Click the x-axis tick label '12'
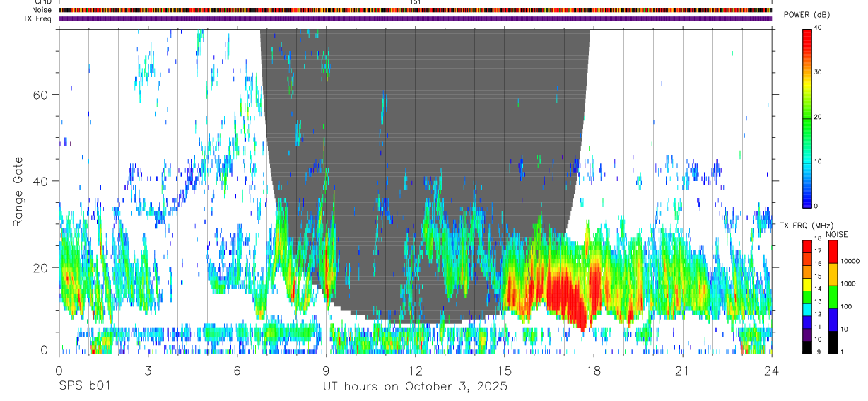 click(x=415, y=371)
